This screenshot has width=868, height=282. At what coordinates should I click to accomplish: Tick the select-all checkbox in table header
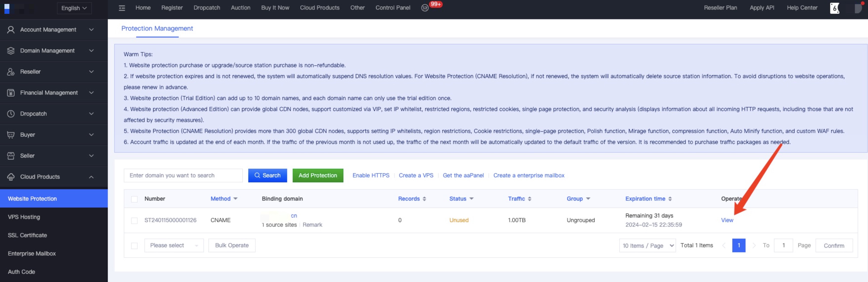(134, 199)
